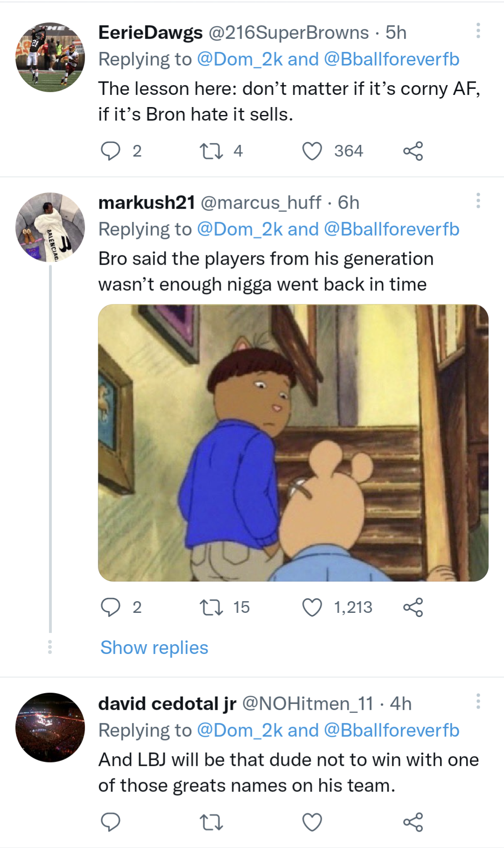
Task: Share markush21's Arthur meme tweet
Action: 413,607
